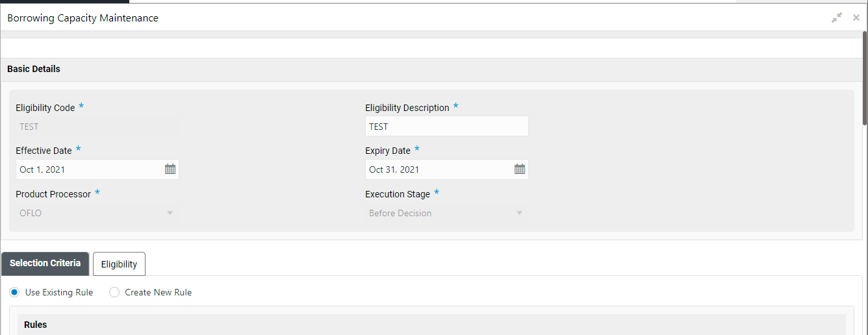This screenshot has height=335, width=868.
Task: Click the Eligibility Code field
Action: coord(97,127)
